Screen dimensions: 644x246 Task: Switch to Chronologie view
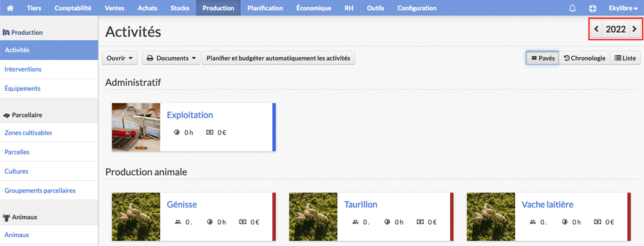pos(585,59)
